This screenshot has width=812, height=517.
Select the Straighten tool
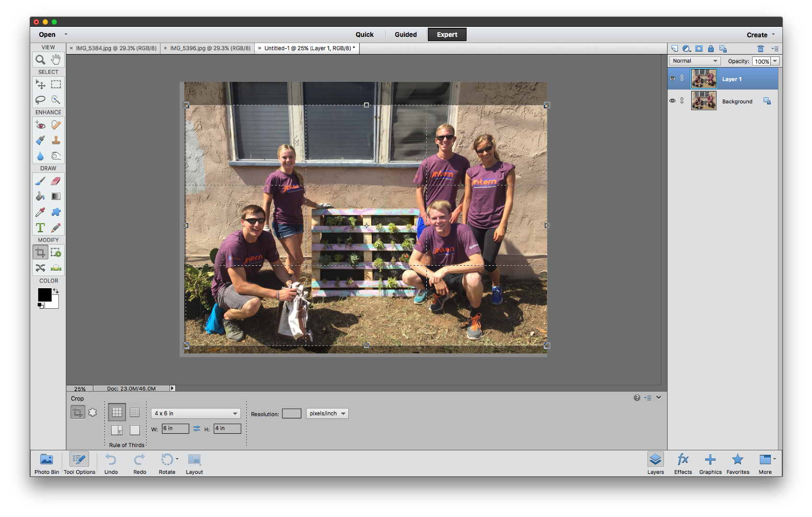56,268
